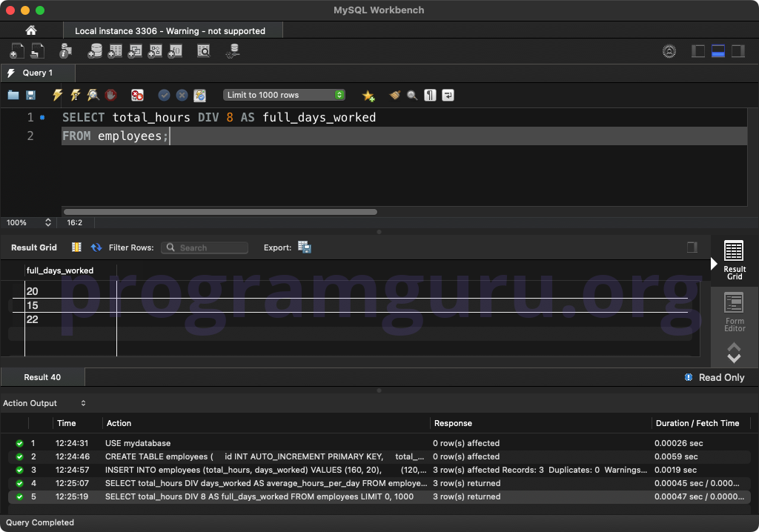Open the Limit to 1000 rows dropdown

(x=285, y=95)
